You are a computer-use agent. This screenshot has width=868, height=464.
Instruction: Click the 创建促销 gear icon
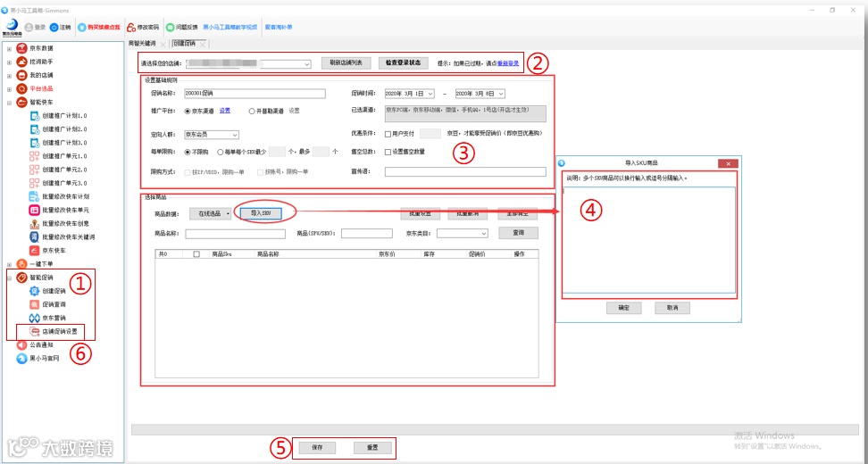pos(34,291)
